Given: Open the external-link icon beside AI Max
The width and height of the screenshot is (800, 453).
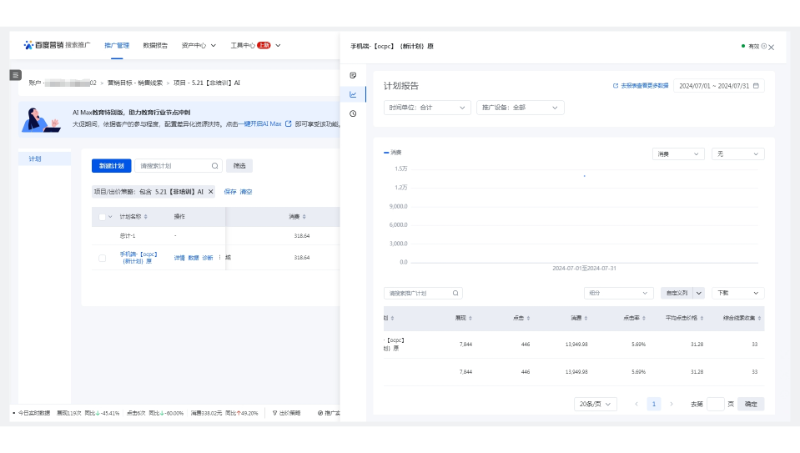Looking at the screenshot, I should pyautogui.click(x=288, y=124).
